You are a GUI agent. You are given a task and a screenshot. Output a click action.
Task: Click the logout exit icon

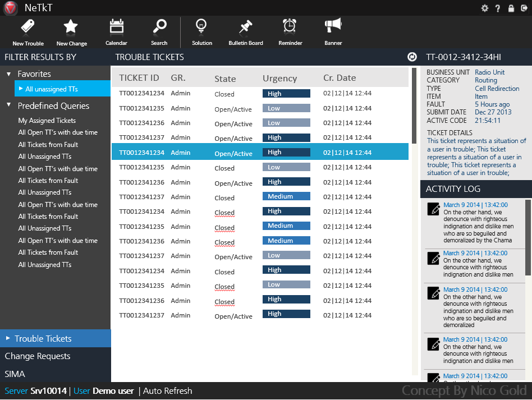click(x=524, y=8)
